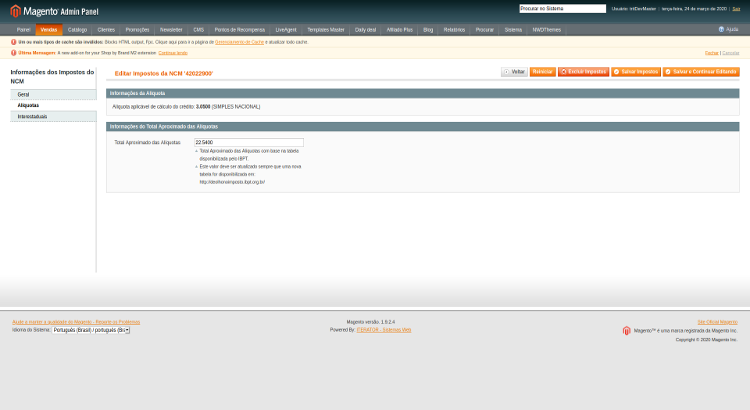The height and width of the screenshot is (410, 750).
Task: Follow the Gerenciamento de Cache link
Action: tap(240, 42)
